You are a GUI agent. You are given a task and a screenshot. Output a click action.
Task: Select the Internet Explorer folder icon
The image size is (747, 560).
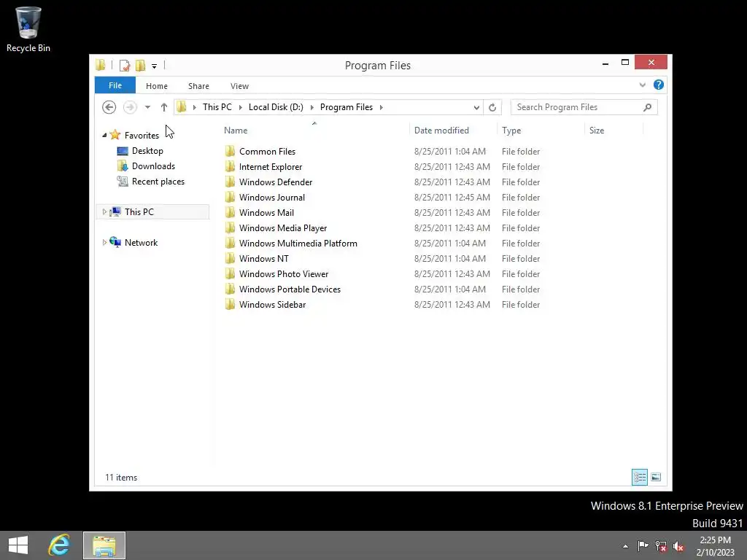230,167
